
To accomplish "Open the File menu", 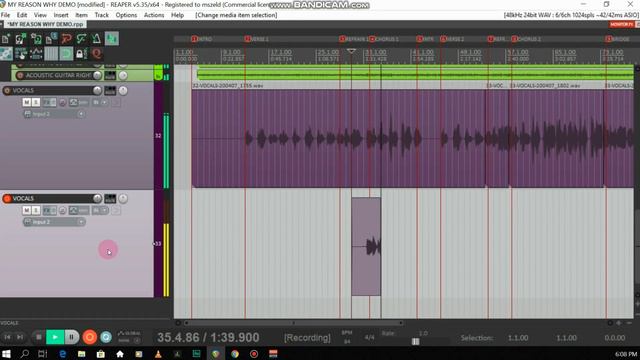I will point(5,15).
